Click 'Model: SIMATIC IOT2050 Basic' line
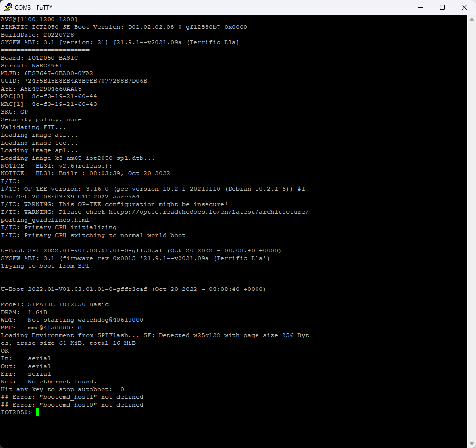476x448 pixels. (55, 304)
